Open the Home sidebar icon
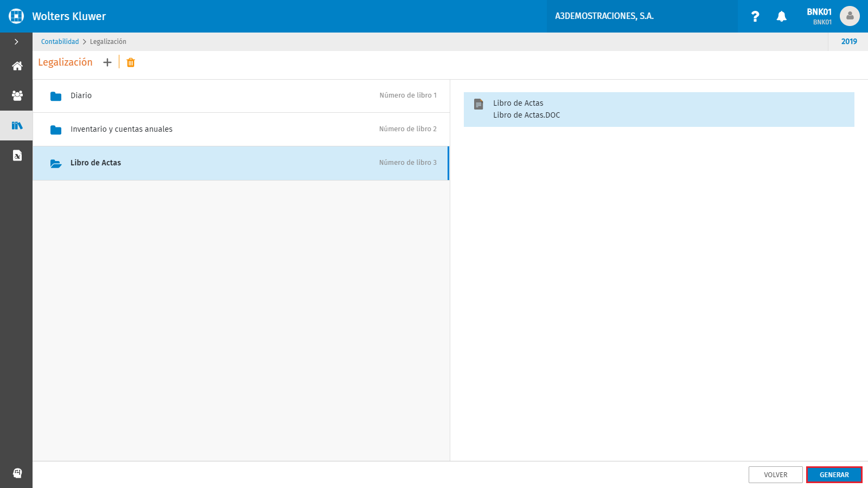Screen dimensions: 868x488 click(x=17, y=66)
